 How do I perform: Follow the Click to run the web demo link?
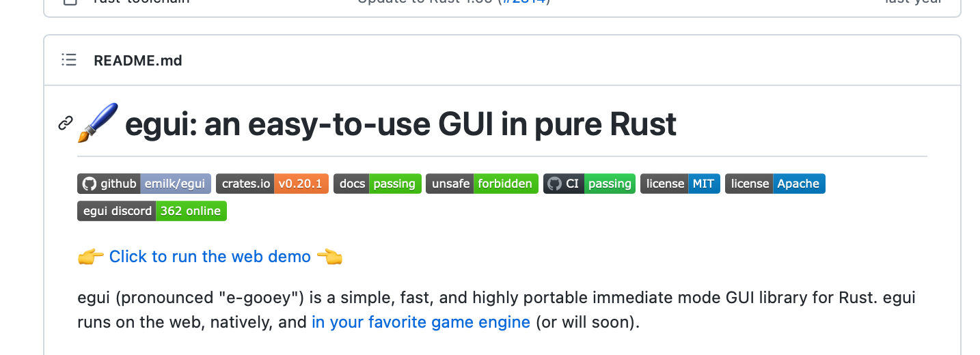(x=210, y=257)
